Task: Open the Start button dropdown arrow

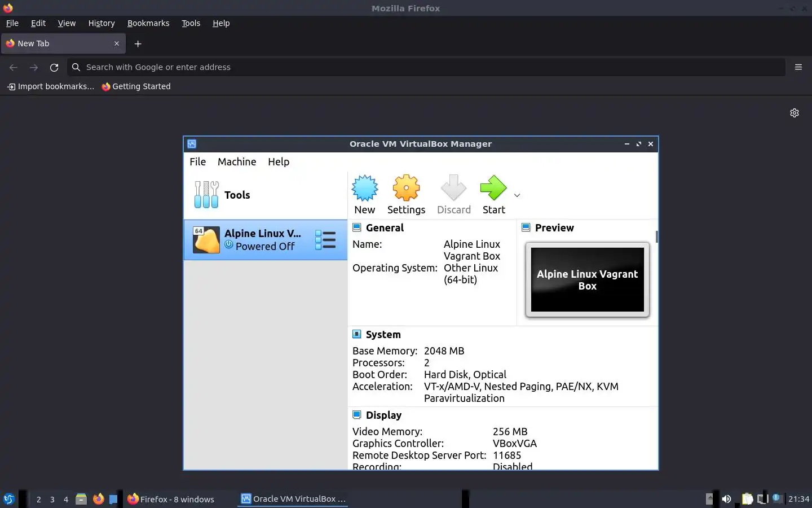Action: tap(517, 195)
